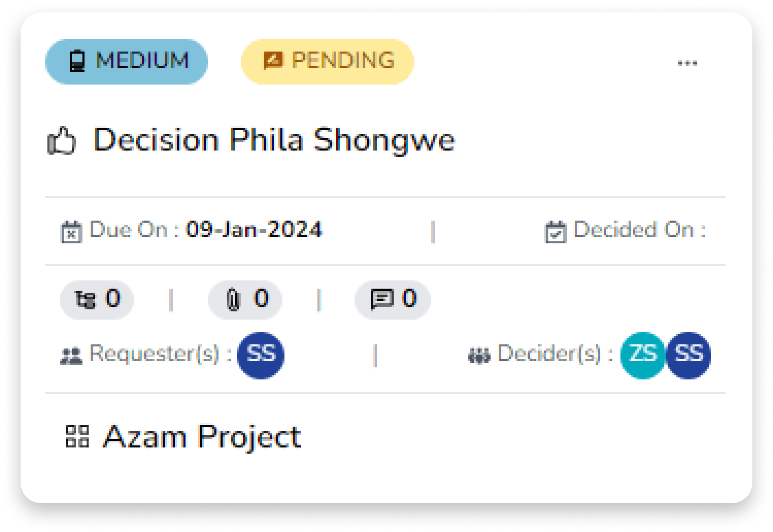
Task: Open the attachments paperclip count chip
Action: [x=245, y=300]
